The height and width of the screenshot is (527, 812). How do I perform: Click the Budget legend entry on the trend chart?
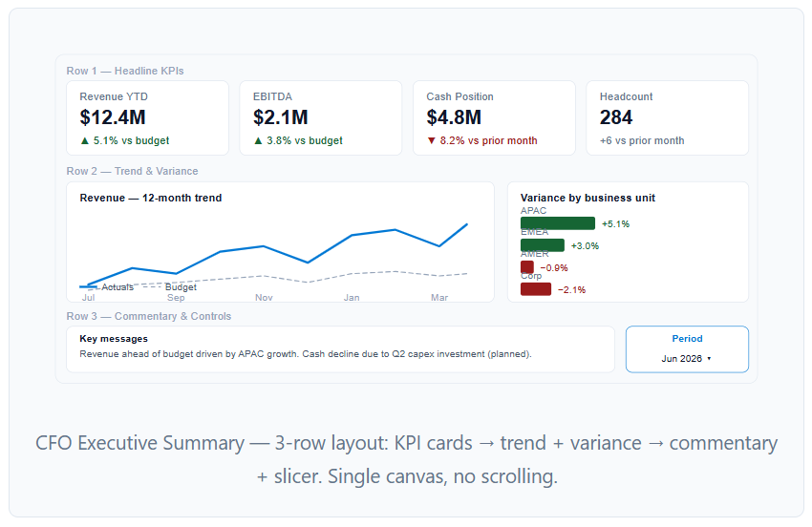[x=169, y=286]
